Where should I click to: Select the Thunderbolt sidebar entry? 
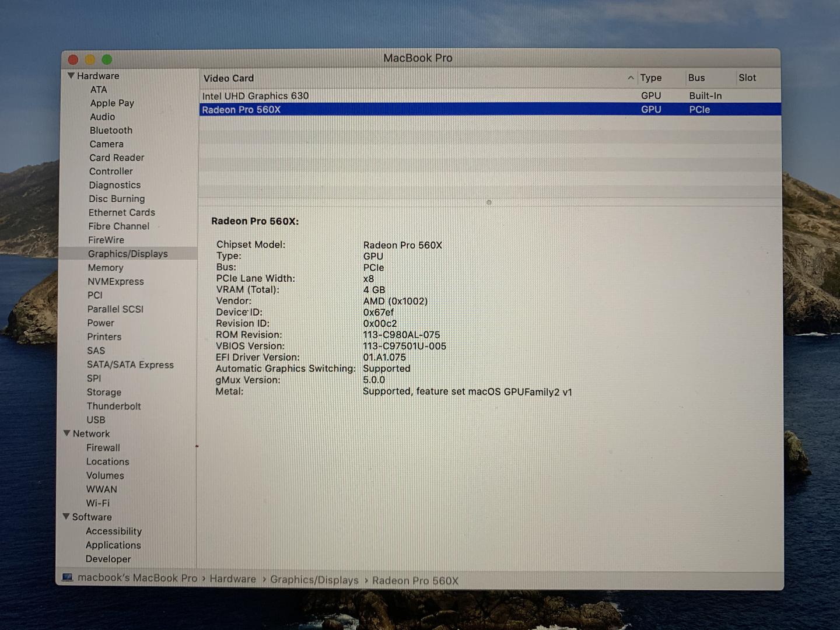114,406
